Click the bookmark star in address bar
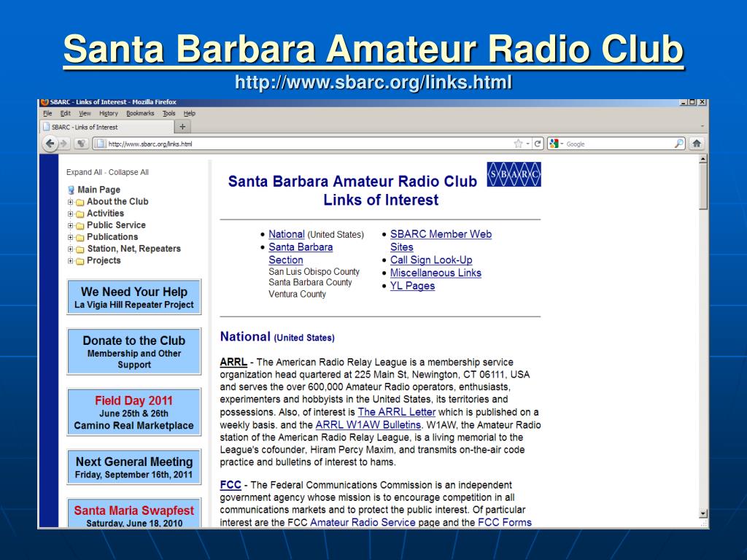747x560 pixels. (519, 144)
